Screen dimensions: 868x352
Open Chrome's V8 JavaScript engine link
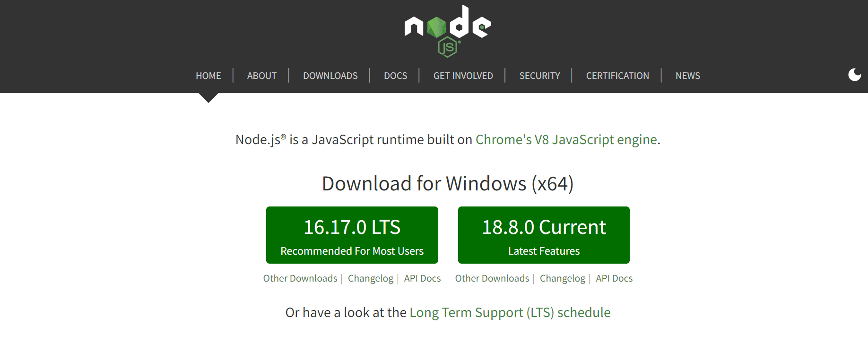567,140
